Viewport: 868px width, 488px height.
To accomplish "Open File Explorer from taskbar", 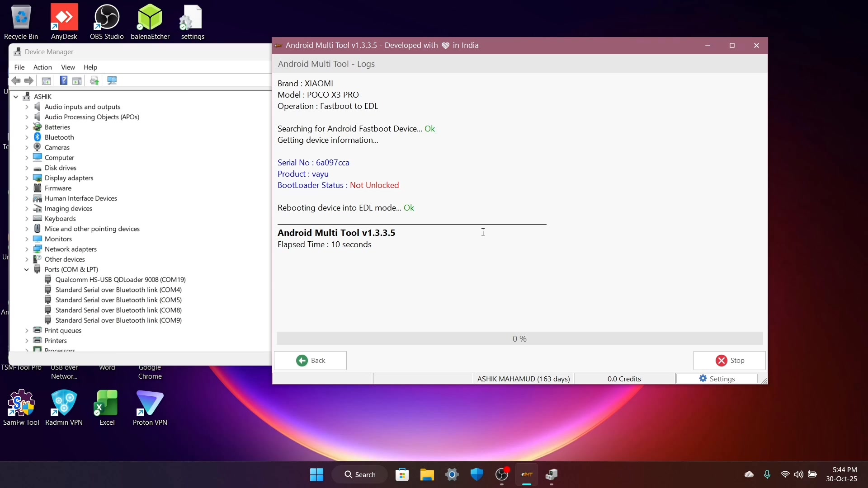I will (x=427, y=475).
